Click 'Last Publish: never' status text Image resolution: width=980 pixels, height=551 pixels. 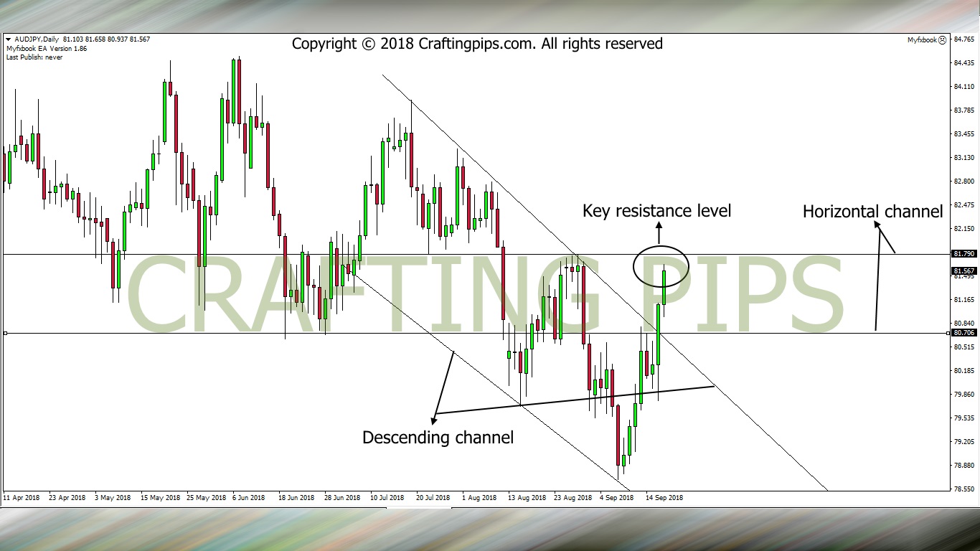(x=34, y=57)
